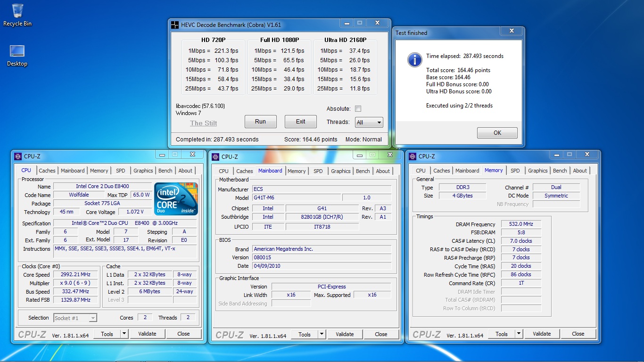This screenshot has width=644, height=362.
Task: Click the BIOS date 04/09/2010
Action: pyautogui.click(x=322, y=266)
